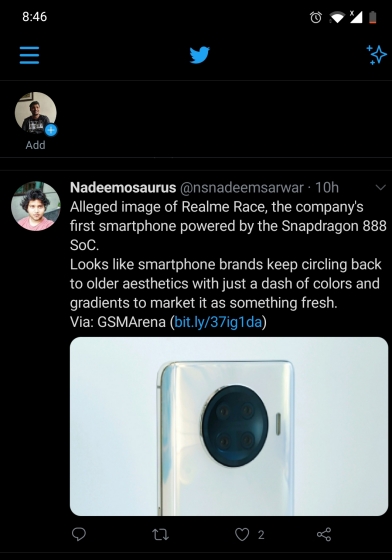Open the sparkle timeline options icon
Viewport: 392px width, 560px height.
(376, 55)
